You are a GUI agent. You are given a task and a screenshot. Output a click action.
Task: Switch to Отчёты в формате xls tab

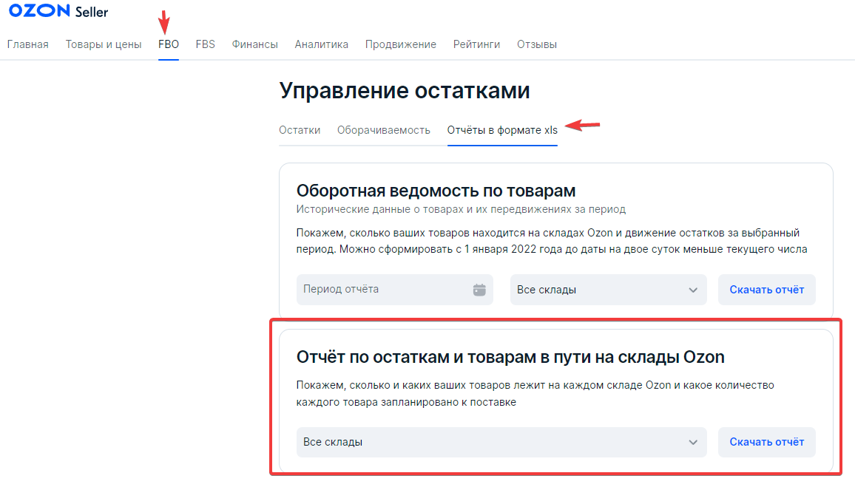[x=502, y=130]
